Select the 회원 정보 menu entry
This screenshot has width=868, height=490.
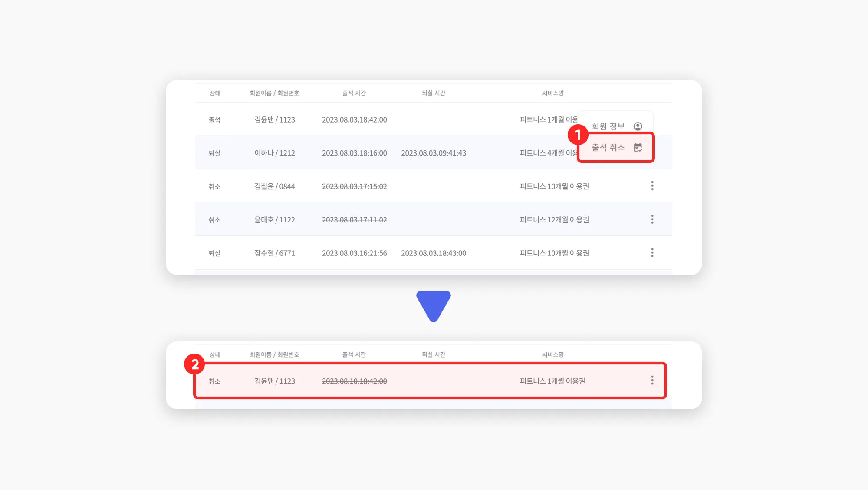(608, 126)
